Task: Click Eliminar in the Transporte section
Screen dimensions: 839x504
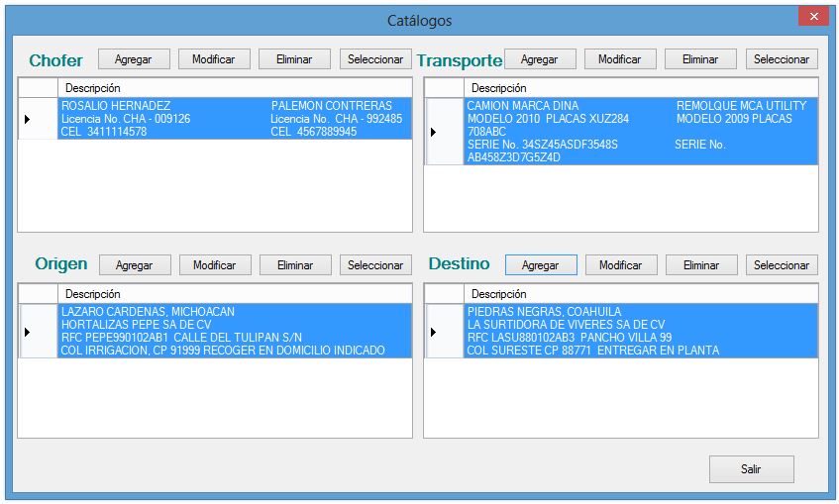Action: click(x=700, y=59)
